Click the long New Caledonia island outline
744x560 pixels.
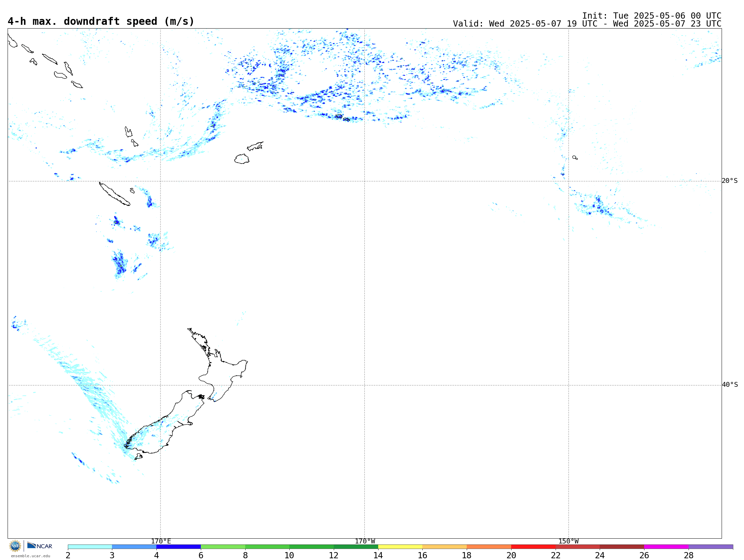tap(115, 194)
